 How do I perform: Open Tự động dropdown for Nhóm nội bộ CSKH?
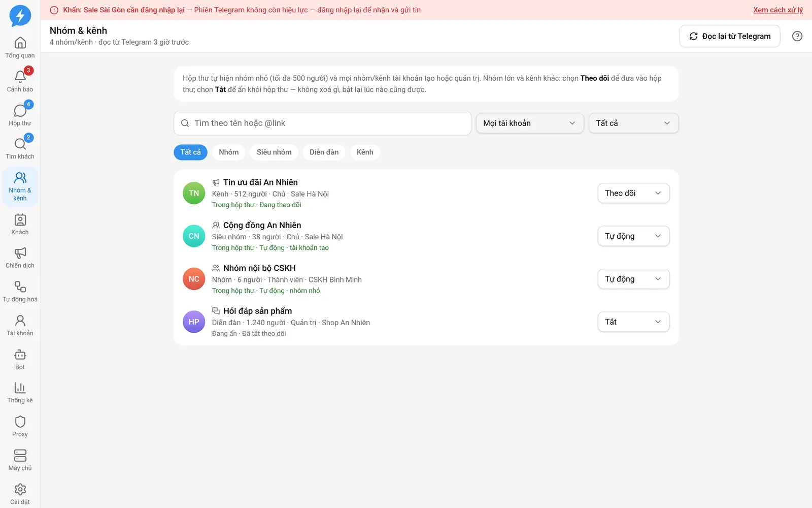coord(633,279)
